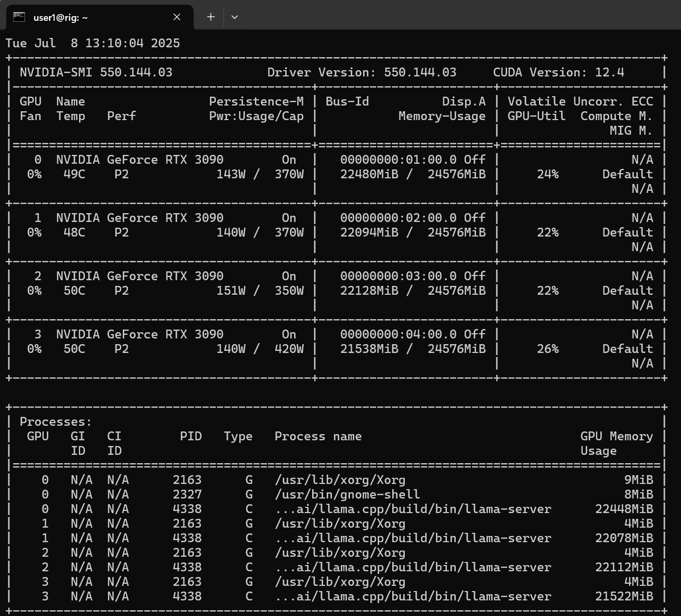Select the text NVIDIA-SMI 550.144.03

coord(96,73)
